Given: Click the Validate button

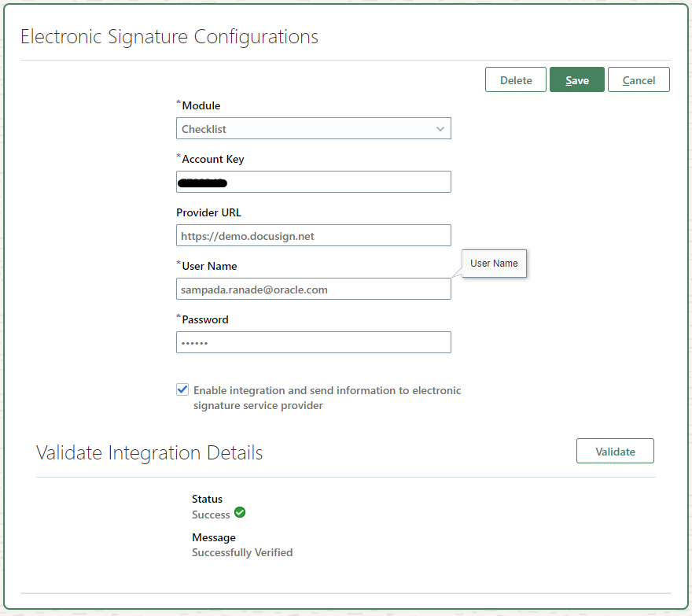Looking at the screenshot, I should pos(615,452).
